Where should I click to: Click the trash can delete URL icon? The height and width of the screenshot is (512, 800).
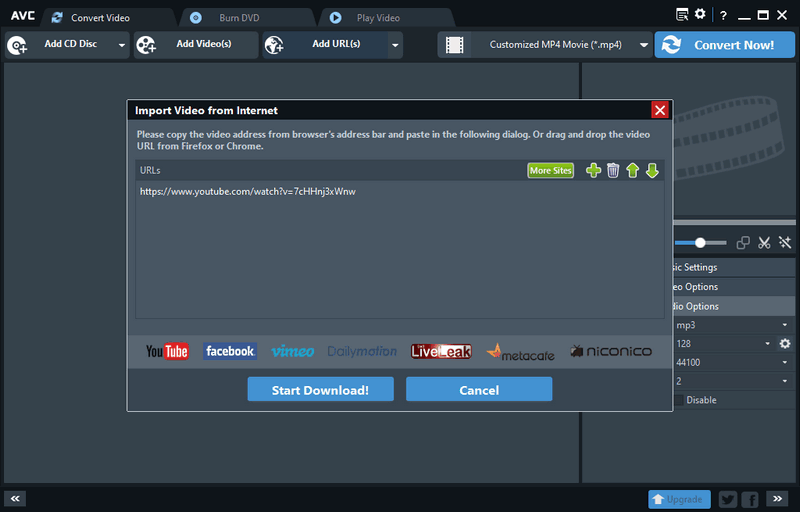coord(613,170)
